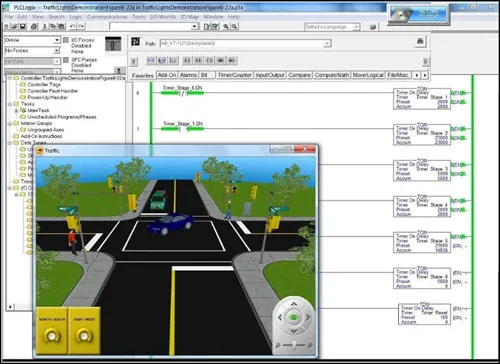Screen dimensions: 500x364
Task: Open the I/O Worlds menu
Action: (163, 17)
